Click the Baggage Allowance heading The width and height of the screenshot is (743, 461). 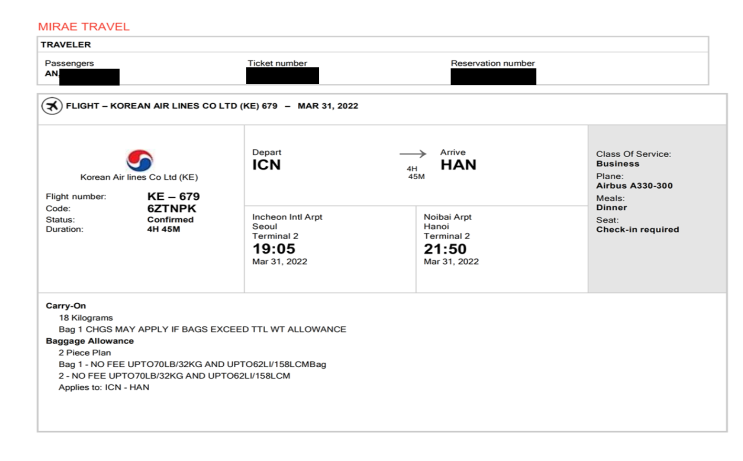click(x=90, y=341)
